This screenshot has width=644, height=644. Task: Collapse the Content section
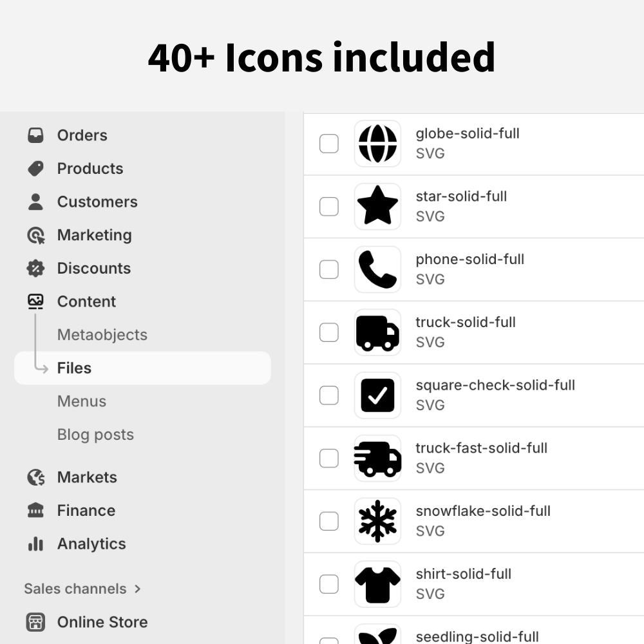coord(86,301)
